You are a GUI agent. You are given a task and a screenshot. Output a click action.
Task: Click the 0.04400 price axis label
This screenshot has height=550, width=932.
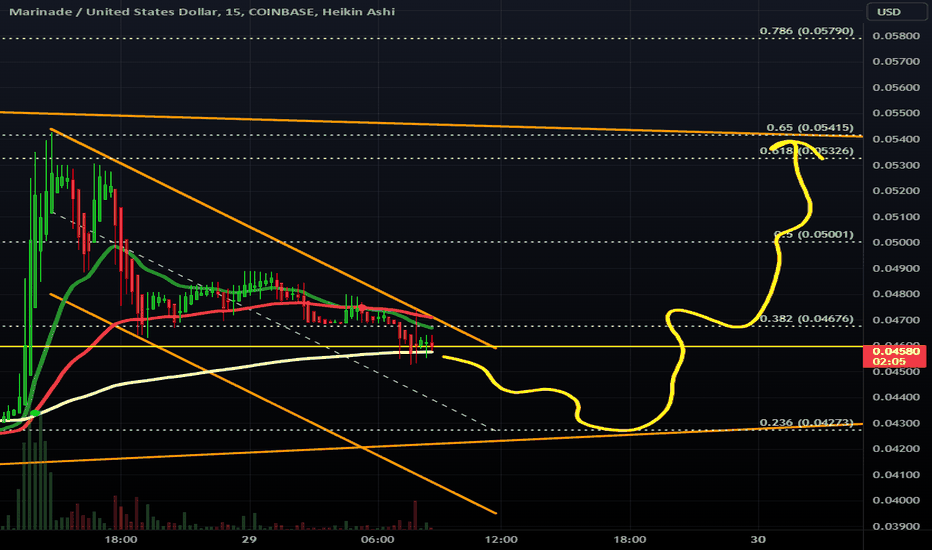[896, 397]
